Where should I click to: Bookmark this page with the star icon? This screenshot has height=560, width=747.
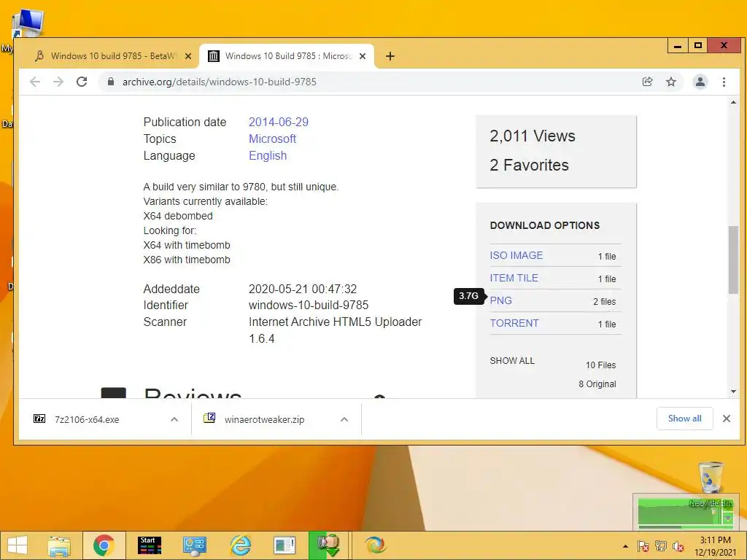(671, 82)
